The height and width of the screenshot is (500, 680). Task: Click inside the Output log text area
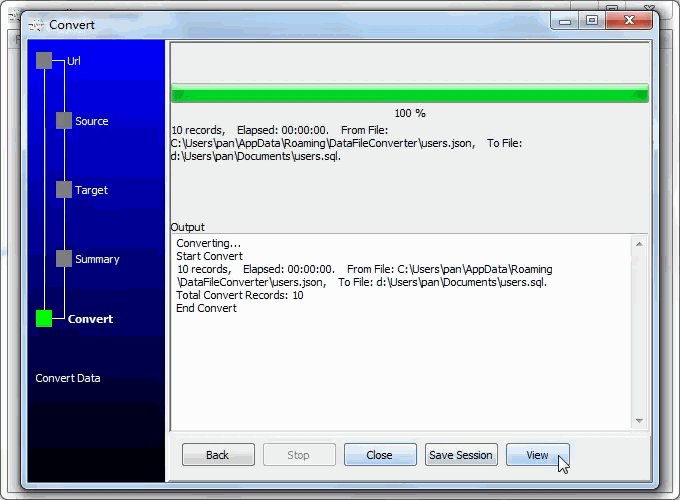[400, 370]
